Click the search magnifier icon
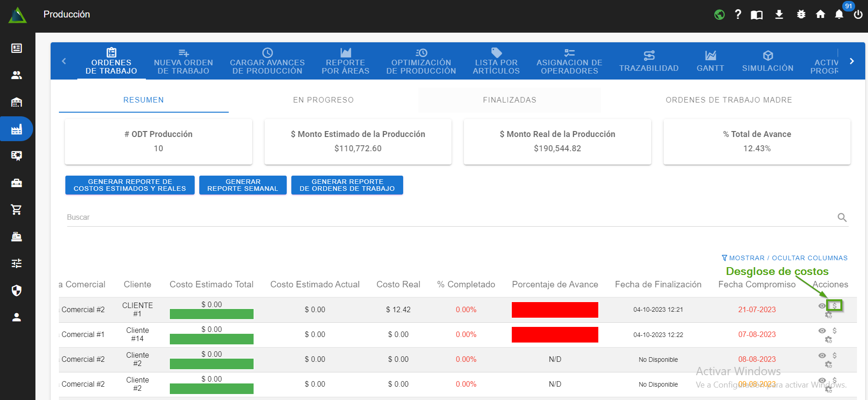 pos(842,217)
